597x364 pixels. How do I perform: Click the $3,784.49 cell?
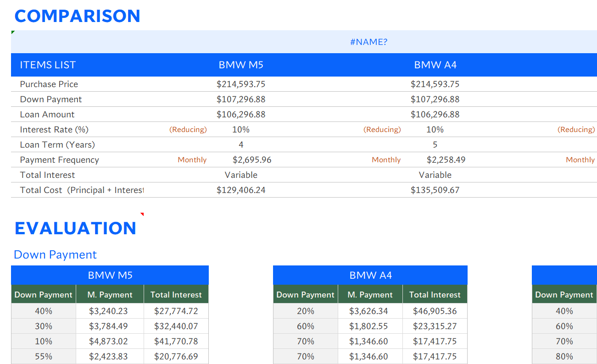(110, 326)
